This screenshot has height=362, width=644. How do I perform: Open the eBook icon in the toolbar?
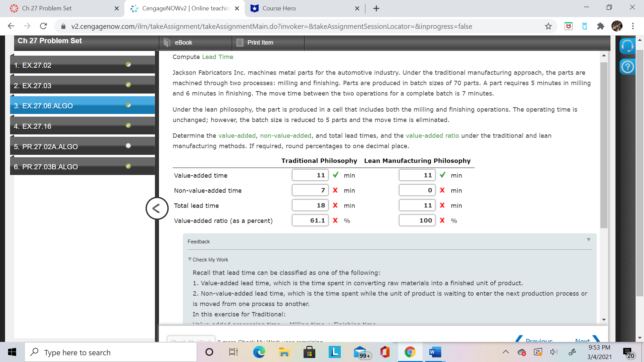coord(167,43)
